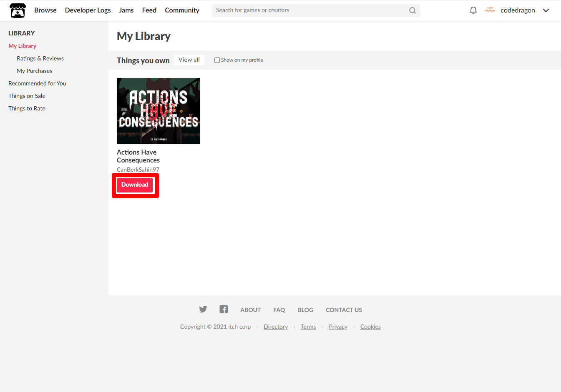The image size is (561, 392).
Task: Open CONTACT US footer link
Action: pyautogui.click(x=344, y=310)
